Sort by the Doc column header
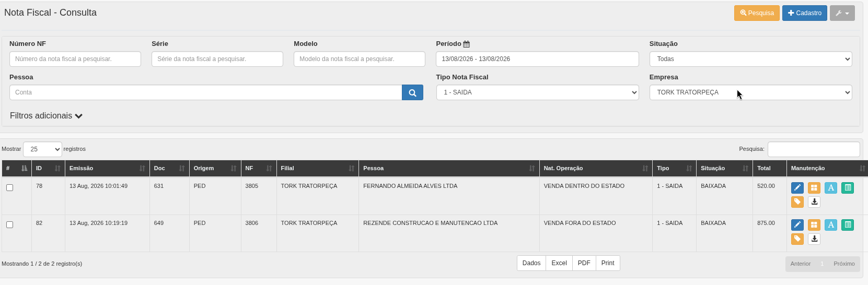 click(x=169, y=168)
